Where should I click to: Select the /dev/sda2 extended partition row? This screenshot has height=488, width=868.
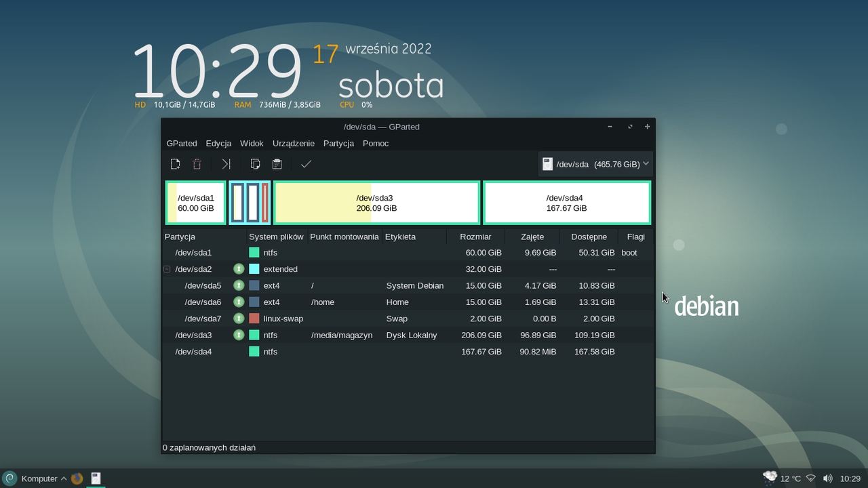408,269
